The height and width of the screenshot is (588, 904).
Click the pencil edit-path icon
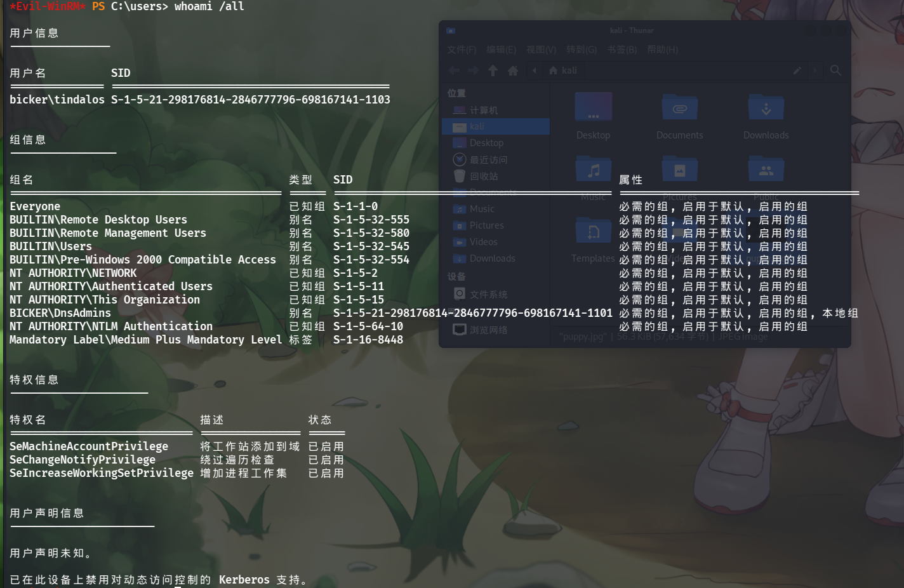coord(797,70)
